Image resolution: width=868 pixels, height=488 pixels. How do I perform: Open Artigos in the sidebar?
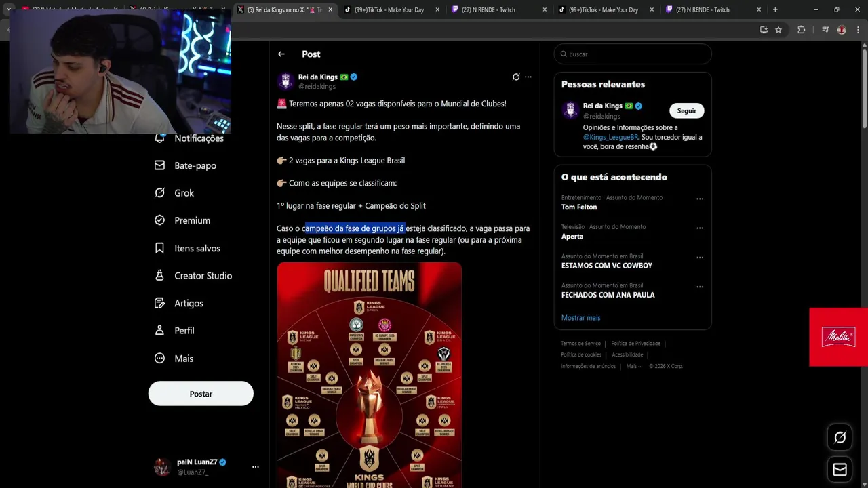point(179,303)
